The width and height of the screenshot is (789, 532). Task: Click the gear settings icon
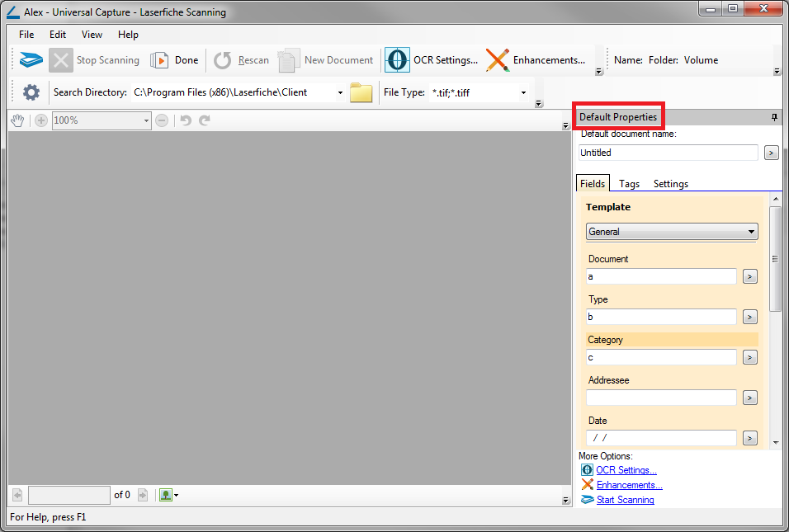[x=31, y=92]
